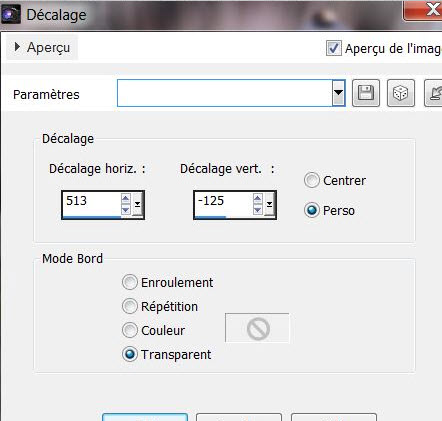Viewport: 442px width, 421px height.
Task: Select the Centrer radio button
Action: [312, 180]
